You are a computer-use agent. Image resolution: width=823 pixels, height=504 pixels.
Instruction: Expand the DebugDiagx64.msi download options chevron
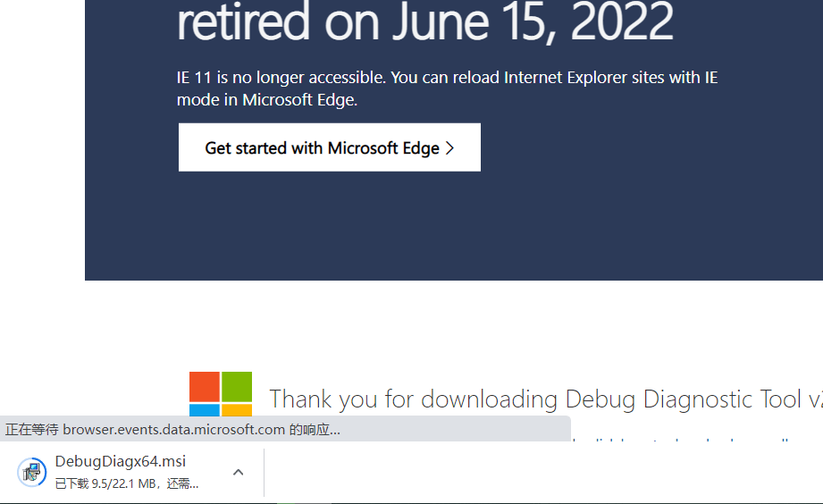[x=238, y=472]
